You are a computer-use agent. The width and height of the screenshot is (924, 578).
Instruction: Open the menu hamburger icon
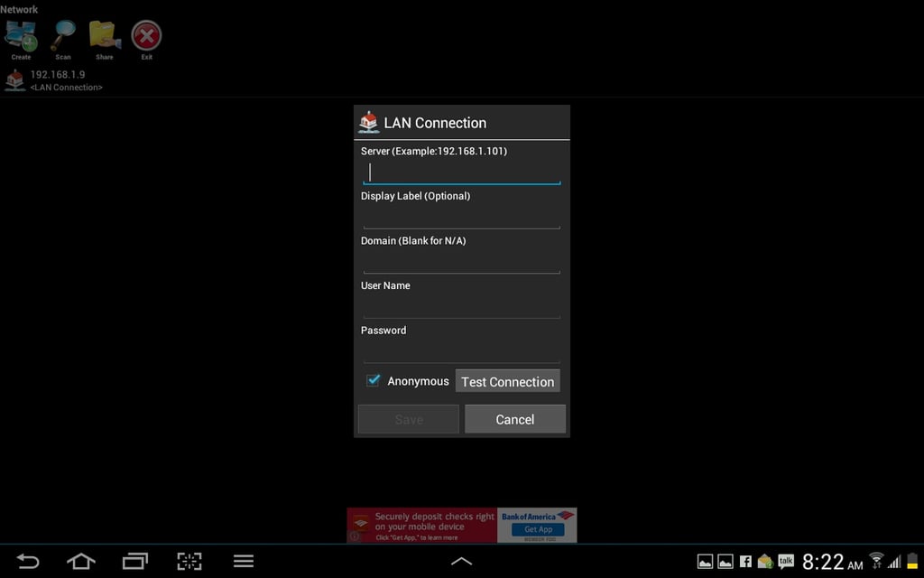[x=244, y=561]
